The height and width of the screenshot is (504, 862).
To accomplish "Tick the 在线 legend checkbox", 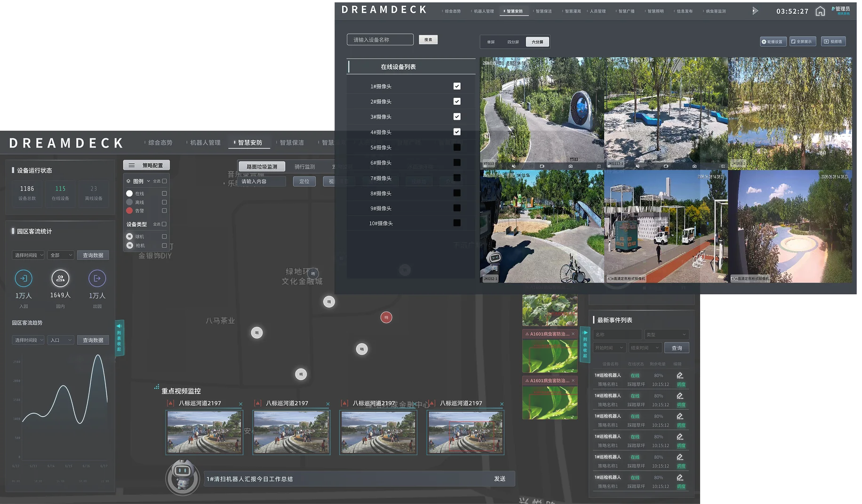I will tap(164, 193).
